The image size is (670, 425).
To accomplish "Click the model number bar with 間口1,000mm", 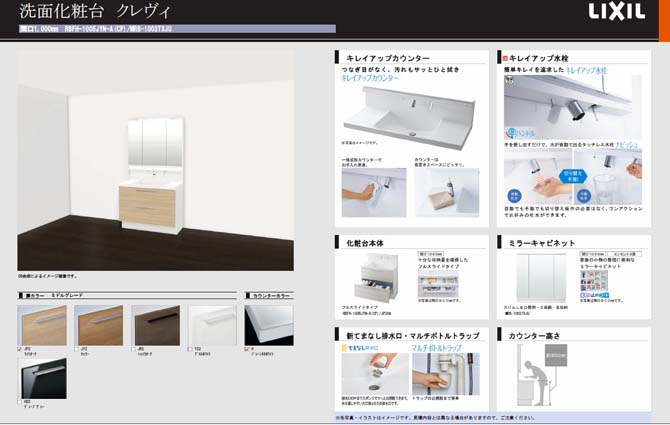I will pyautogui.click(x=177, y=29).
